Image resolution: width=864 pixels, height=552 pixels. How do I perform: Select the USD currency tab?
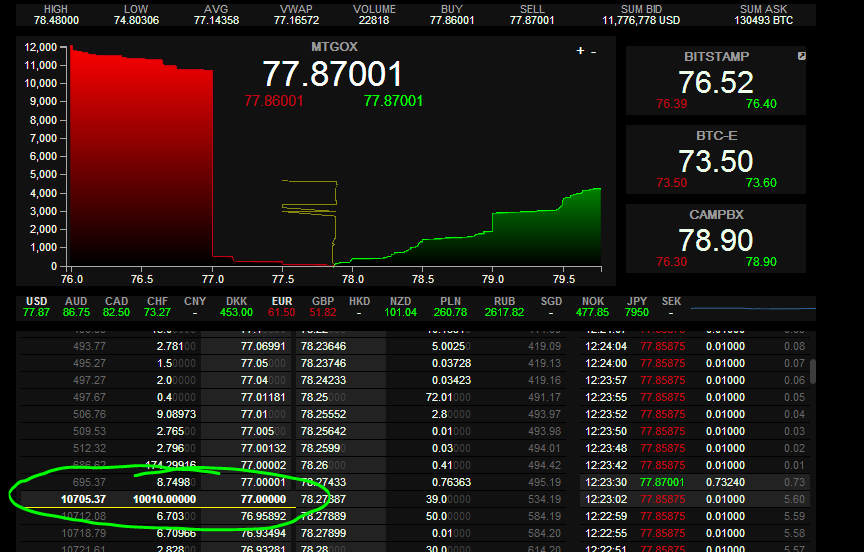pyautogui.click(x=36, y=307)
